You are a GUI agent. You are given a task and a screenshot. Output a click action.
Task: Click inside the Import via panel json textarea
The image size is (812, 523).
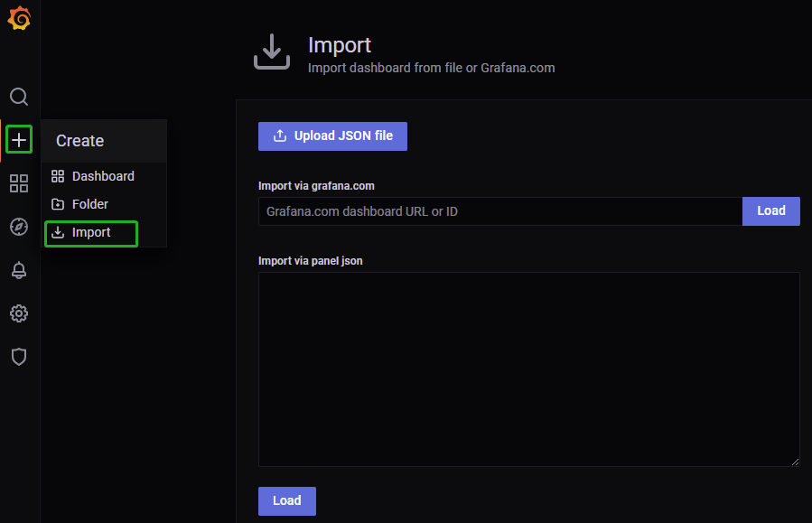coord(528,369)
